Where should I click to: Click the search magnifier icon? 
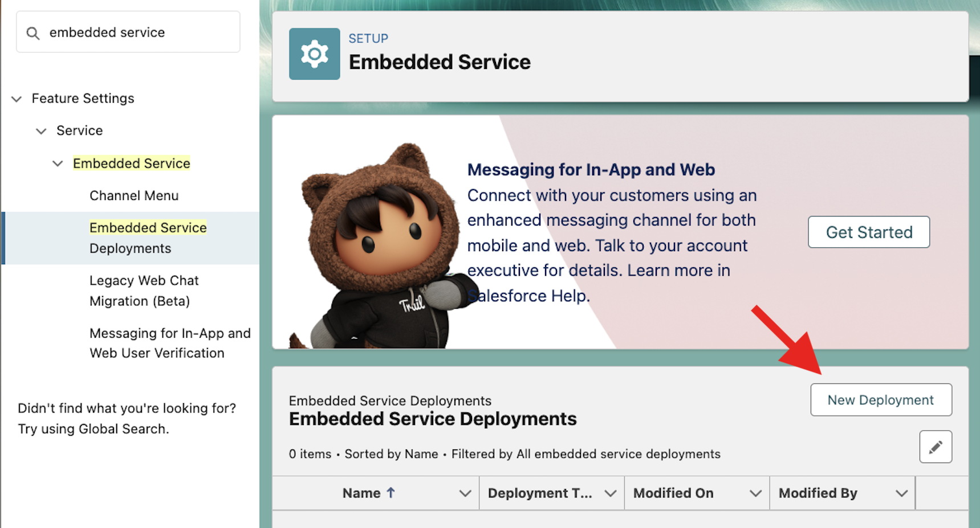(33, 33)
